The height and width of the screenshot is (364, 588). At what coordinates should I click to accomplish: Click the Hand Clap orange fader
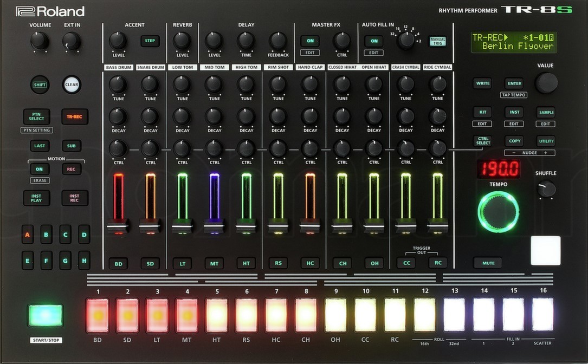[x=310, y=226]
